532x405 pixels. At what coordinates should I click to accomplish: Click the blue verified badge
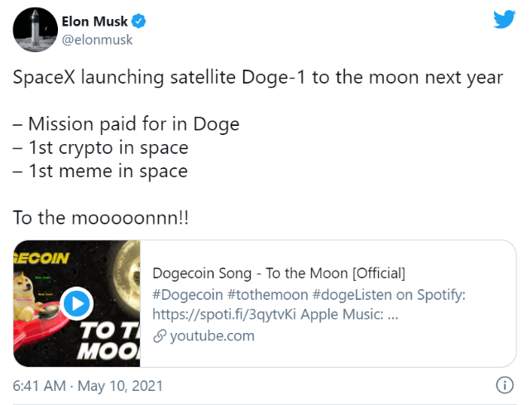pos(141,22)
